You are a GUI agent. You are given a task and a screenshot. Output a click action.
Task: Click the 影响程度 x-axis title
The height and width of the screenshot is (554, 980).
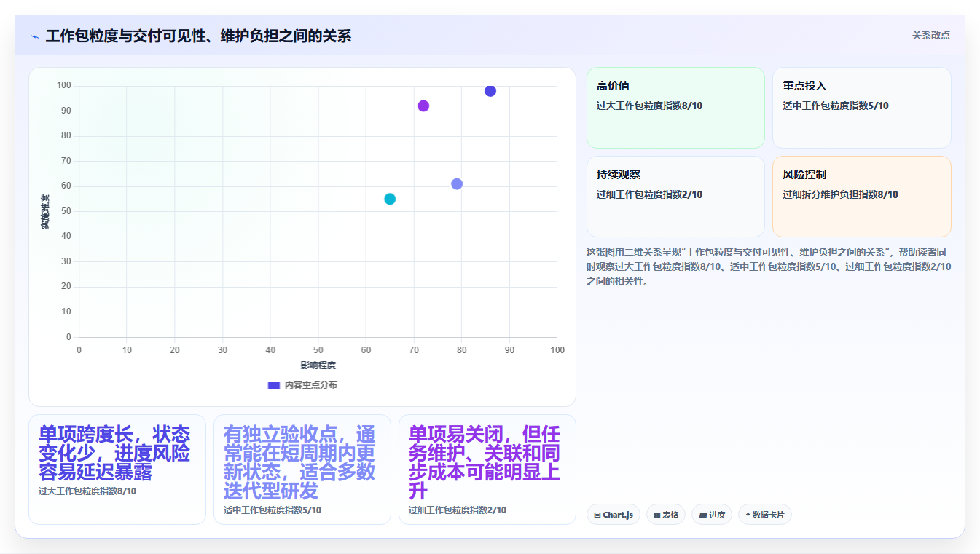[x=318, y=365]
